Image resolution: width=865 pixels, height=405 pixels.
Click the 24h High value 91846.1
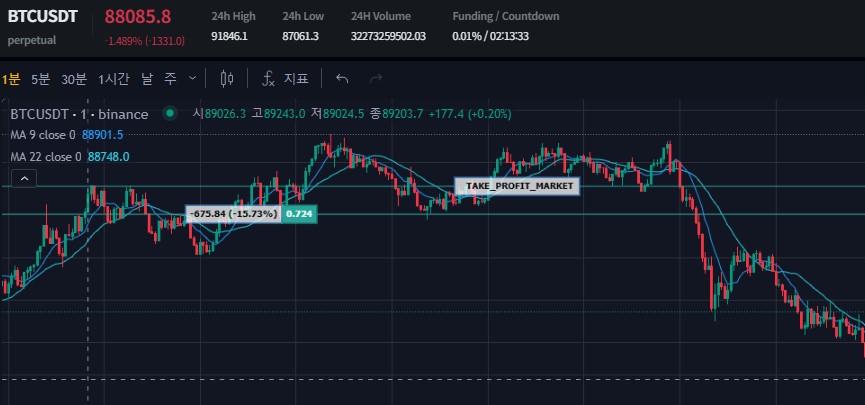[x=229, y=37]
